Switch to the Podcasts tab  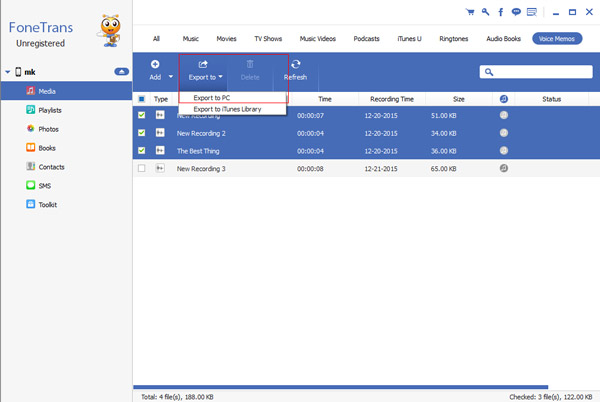366,39
